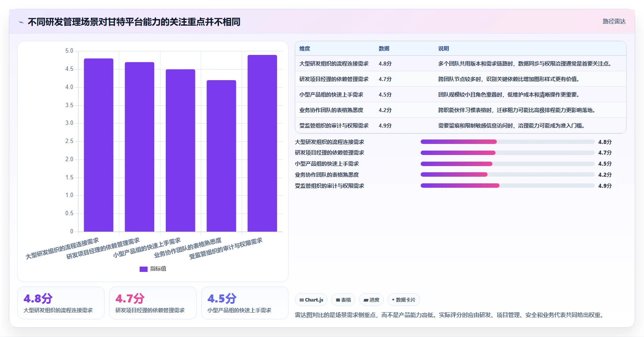Select table cell 受监管组织的审计与权限需求
Image resolution: width=644 pixels, height=337 pixels.
pyautogui.click(x=334, y=126)
